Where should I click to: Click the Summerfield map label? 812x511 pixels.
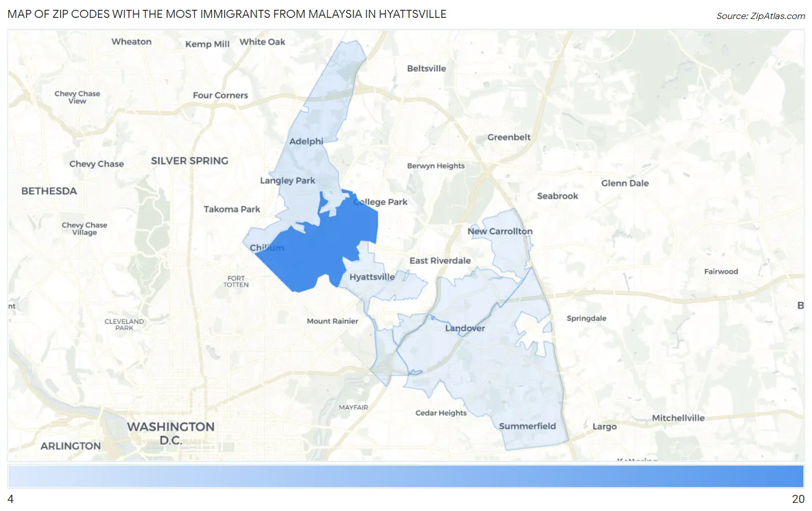tap(527, 426)
